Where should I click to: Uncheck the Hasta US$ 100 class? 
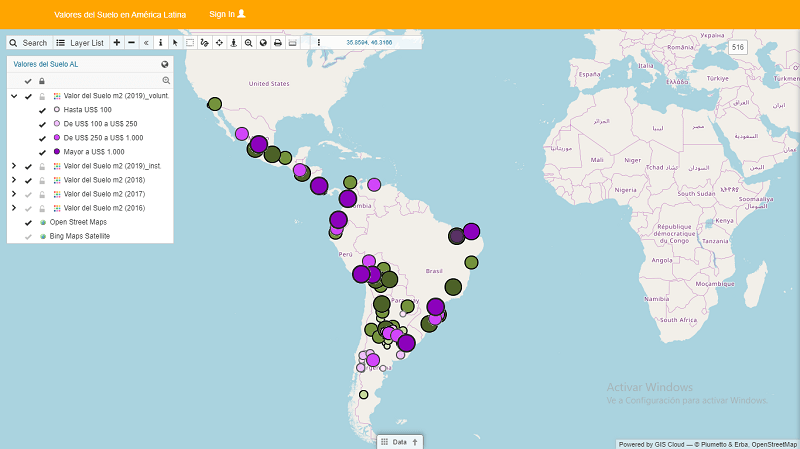[42, 110]
